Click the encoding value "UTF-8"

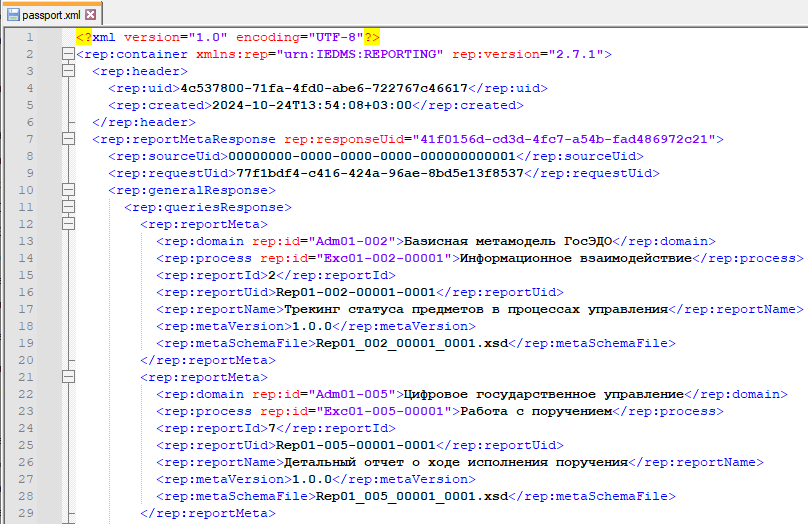(336, 37)
